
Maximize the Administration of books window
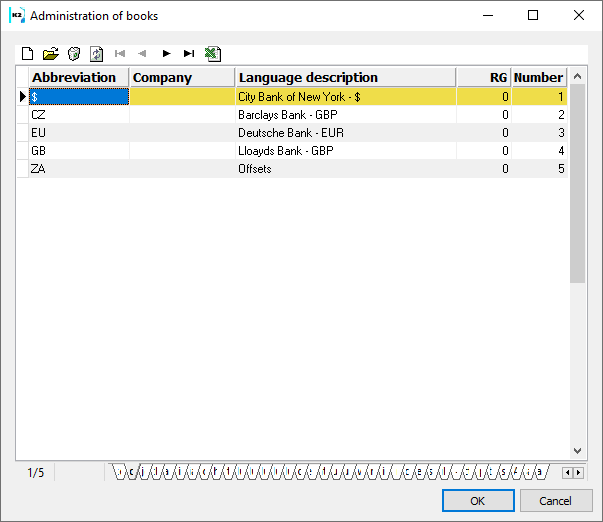[x=533, y=15]
